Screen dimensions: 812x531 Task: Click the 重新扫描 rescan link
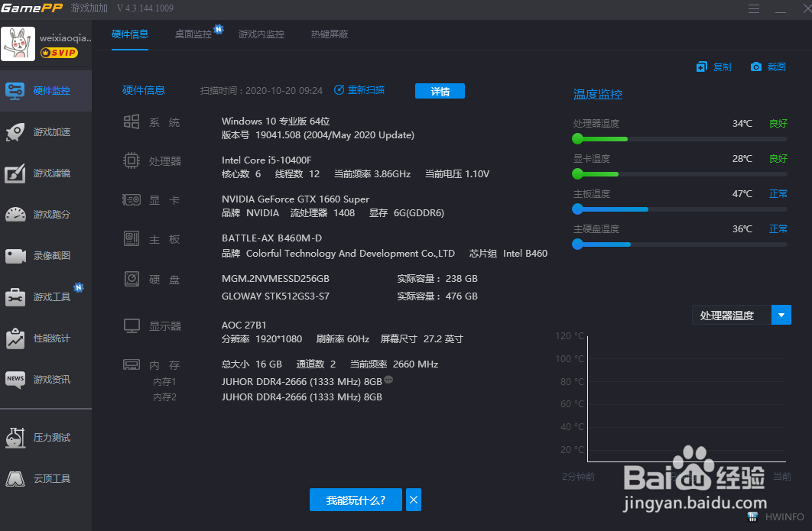pyautogui.click(x=366, y=90)
